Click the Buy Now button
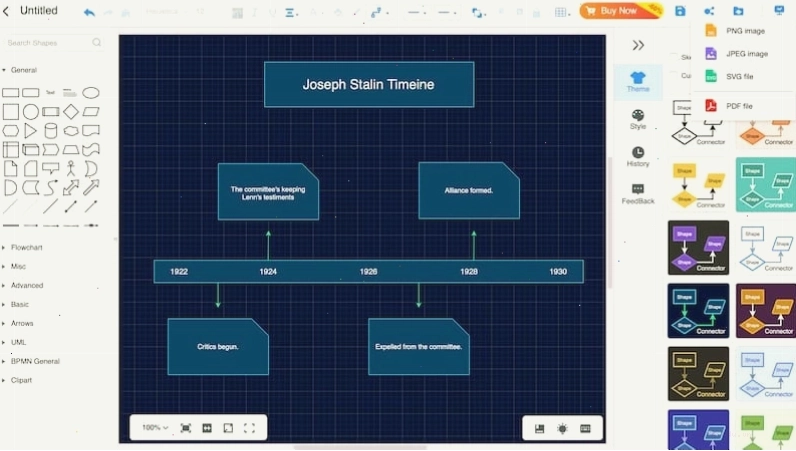The height and width of the screenshot is (451, 796). pos(620,11)
